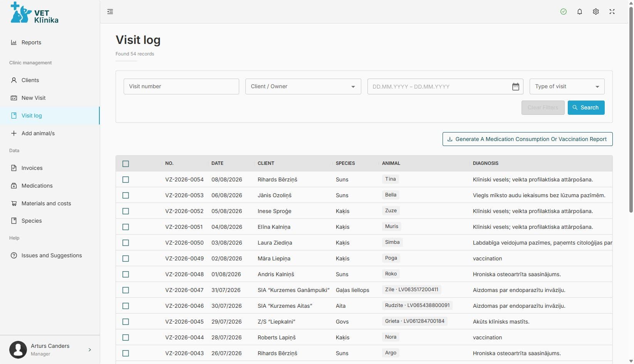Click the Species book icon
The width and height of the screenshot is (634, 364).
tap(14, 221)
